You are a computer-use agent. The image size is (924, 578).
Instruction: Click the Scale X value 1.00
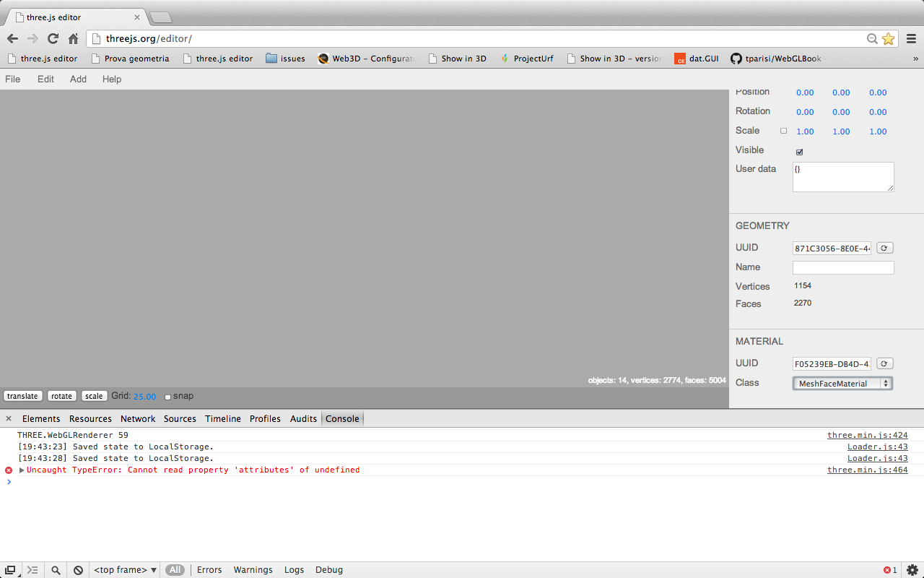click(805, 131)
